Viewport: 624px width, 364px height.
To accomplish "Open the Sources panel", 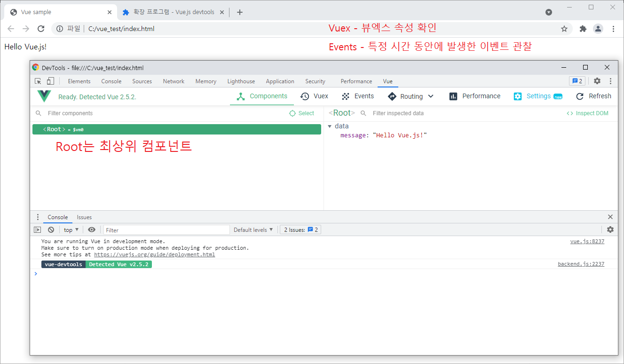I will 142,81.
